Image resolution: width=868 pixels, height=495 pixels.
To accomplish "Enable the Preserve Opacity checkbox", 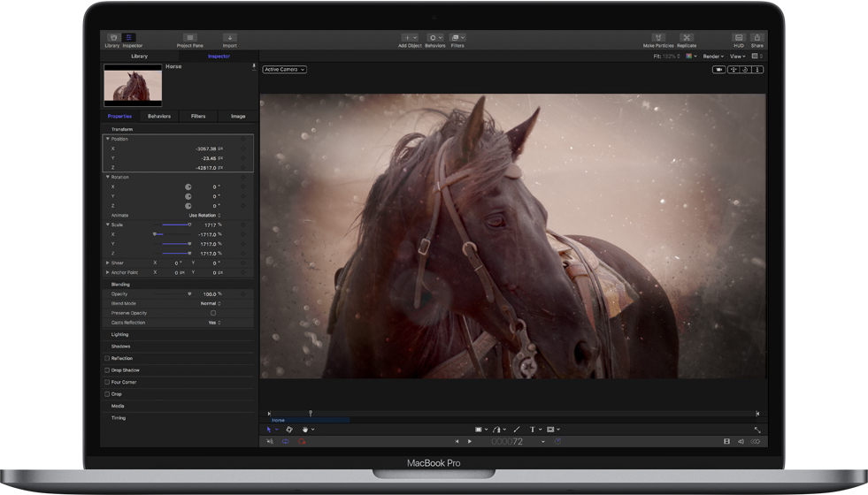I will (213, 313).
